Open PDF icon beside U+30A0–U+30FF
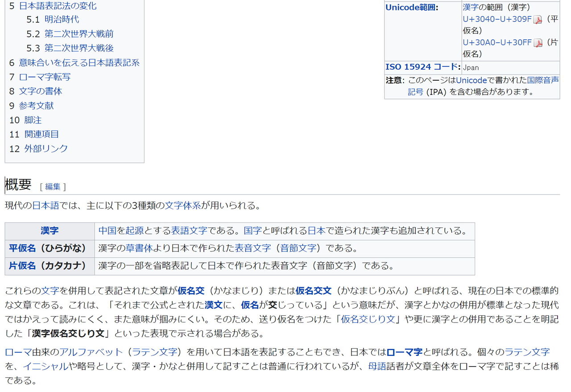This screenshot has height=392, width=571. [538, 43]
